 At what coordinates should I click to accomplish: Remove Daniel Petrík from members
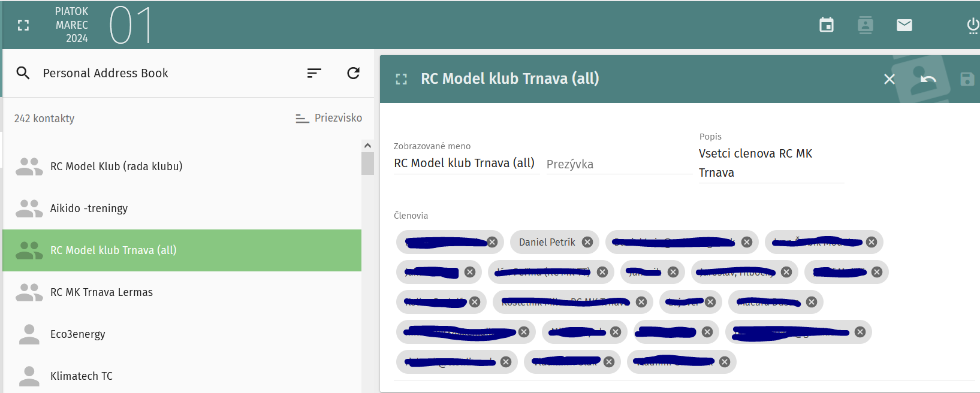587,242
